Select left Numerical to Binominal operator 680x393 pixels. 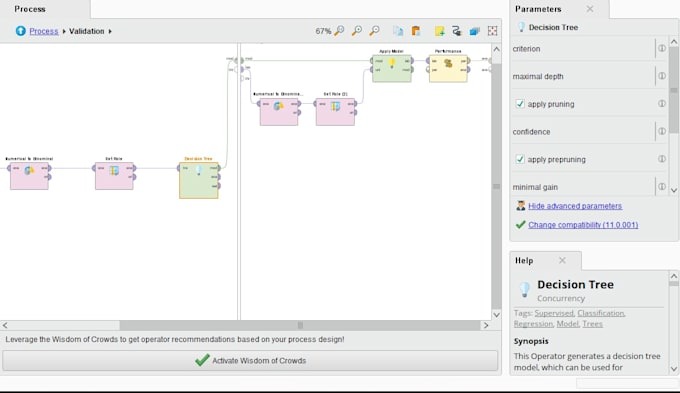click(x=29, y=176)
